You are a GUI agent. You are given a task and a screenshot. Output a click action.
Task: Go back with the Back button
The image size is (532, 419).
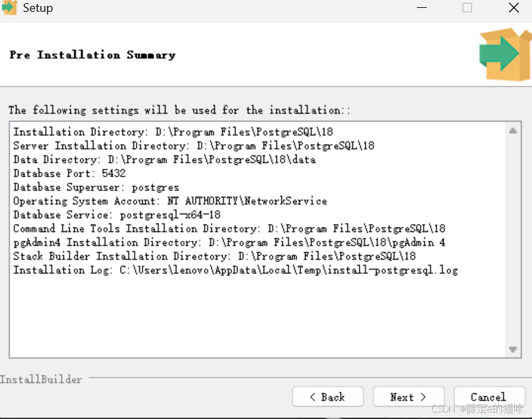click(327, 397)
